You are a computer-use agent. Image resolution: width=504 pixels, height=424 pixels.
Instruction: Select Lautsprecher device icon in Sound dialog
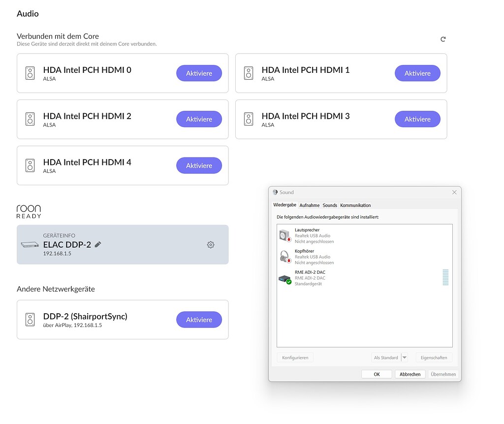pyautogui.click(x=285, y=236)
